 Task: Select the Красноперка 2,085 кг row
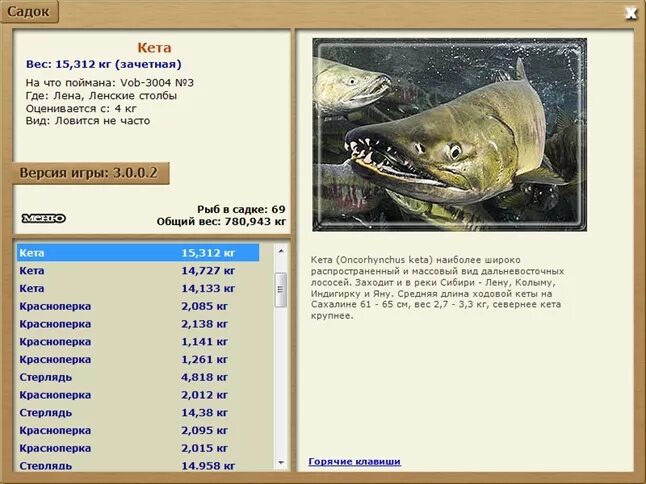coord(138,306)
